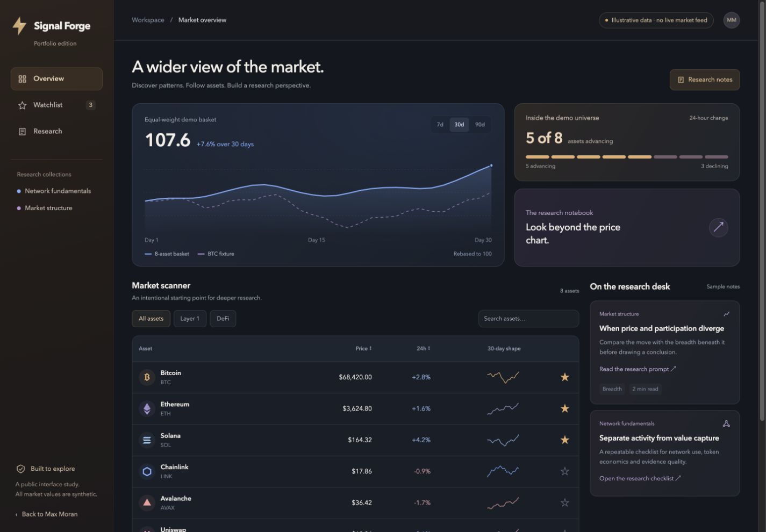This screenshot has width=766, height=532.
Task: Click the Breadth tag
Action: tap(612, 389)
